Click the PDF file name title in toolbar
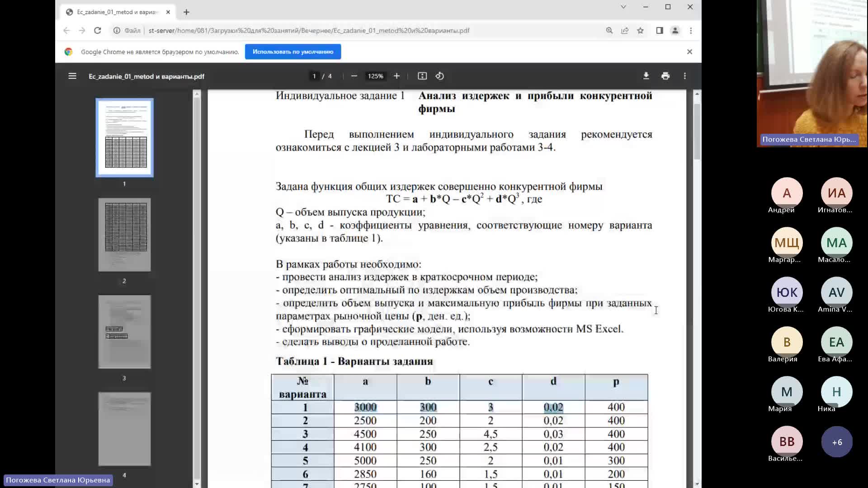Viewport: 868px width, 488px height. 146,76
